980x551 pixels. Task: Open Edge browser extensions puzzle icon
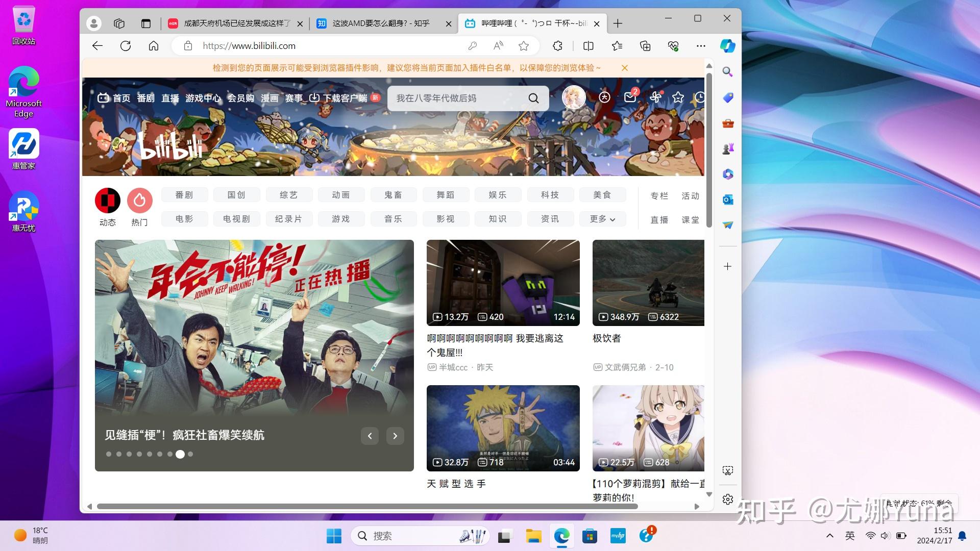coord(557,46)
